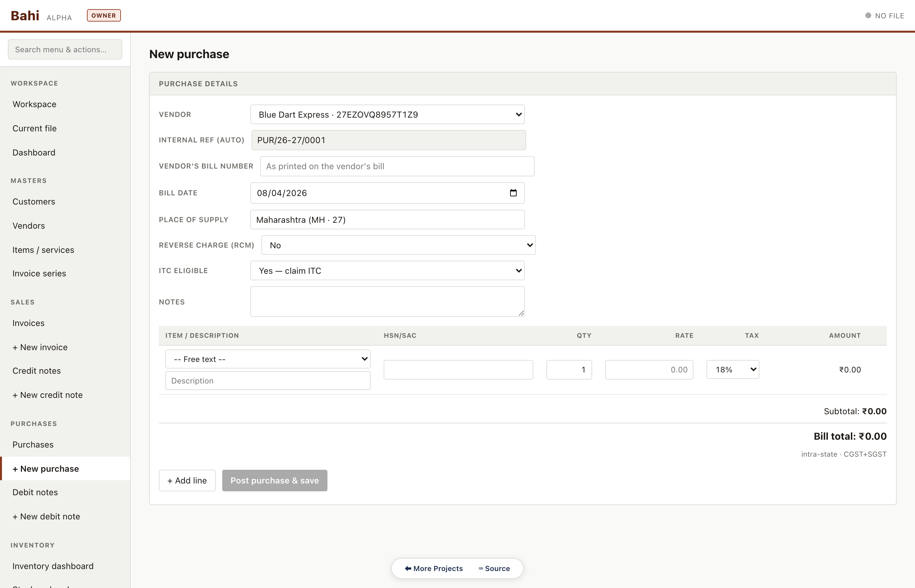Image resolution: width=915 pixels, height=588 pixels.
Task: Click the Bahi logo
Action: [x=25, y=16]
